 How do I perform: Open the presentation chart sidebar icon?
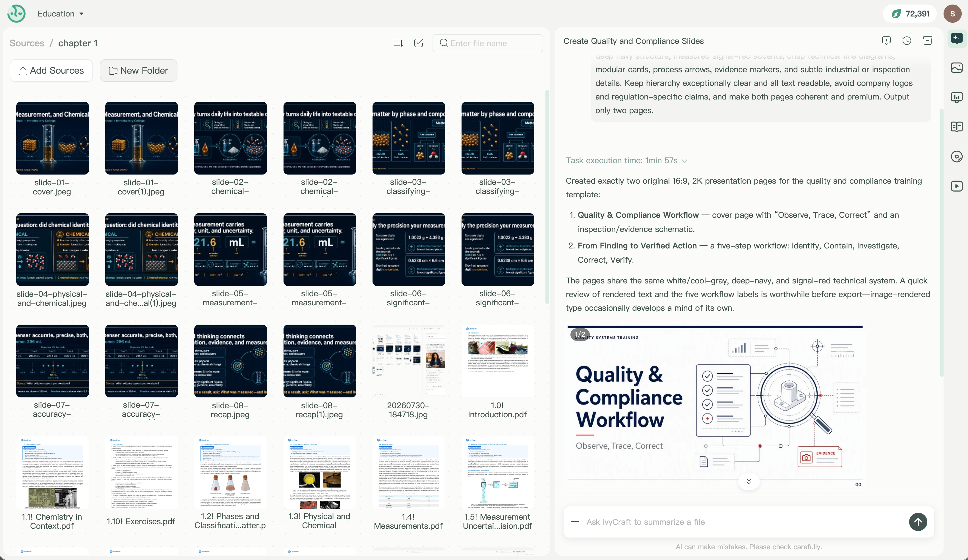956,97
